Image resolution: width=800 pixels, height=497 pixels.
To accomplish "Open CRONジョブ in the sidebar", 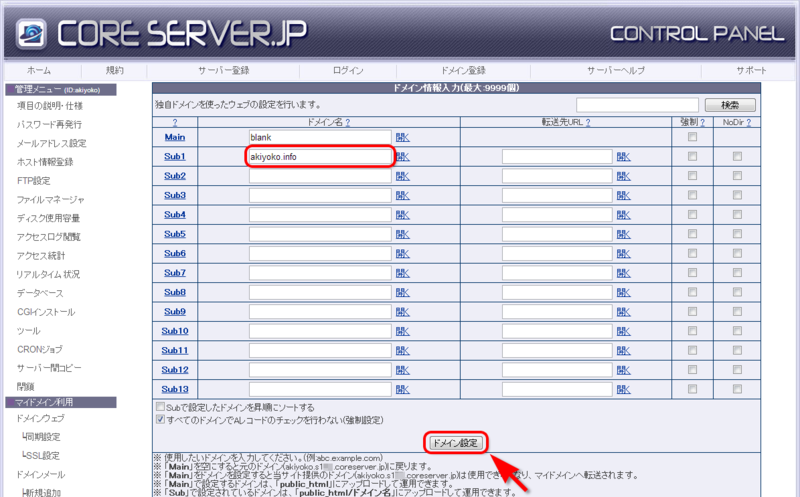I will click(40, 350).
